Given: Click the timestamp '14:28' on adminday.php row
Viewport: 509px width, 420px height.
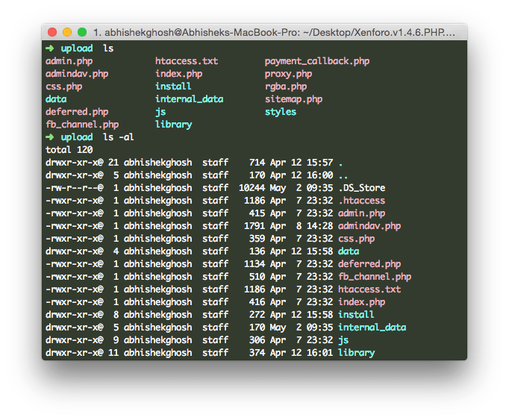Looking at the screenshot, I should 319,226.
